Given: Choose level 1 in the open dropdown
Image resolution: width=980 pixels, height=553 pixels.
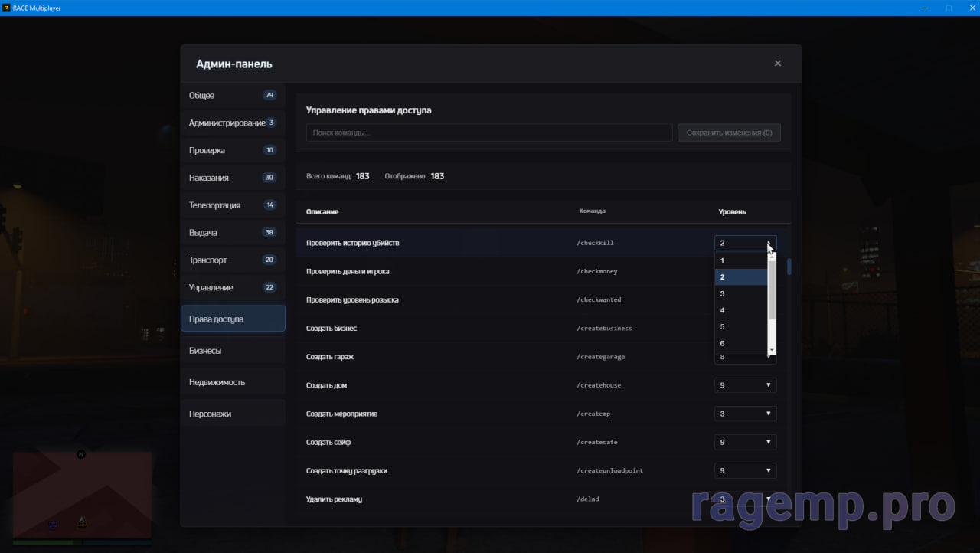Looking at the screenshot, I should 740,260.
